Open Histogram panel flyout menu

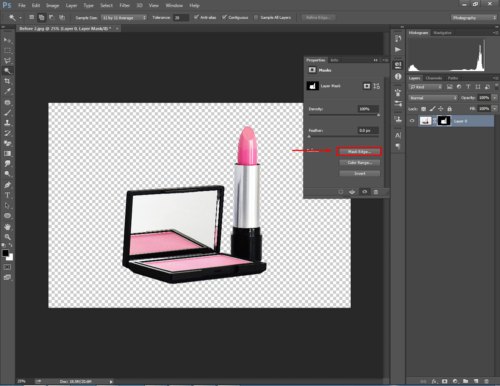pos(495,33)
